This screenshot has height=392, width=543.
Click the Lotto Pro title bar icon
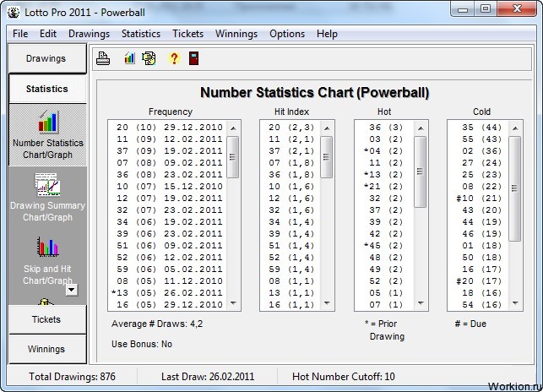(14, 13)
